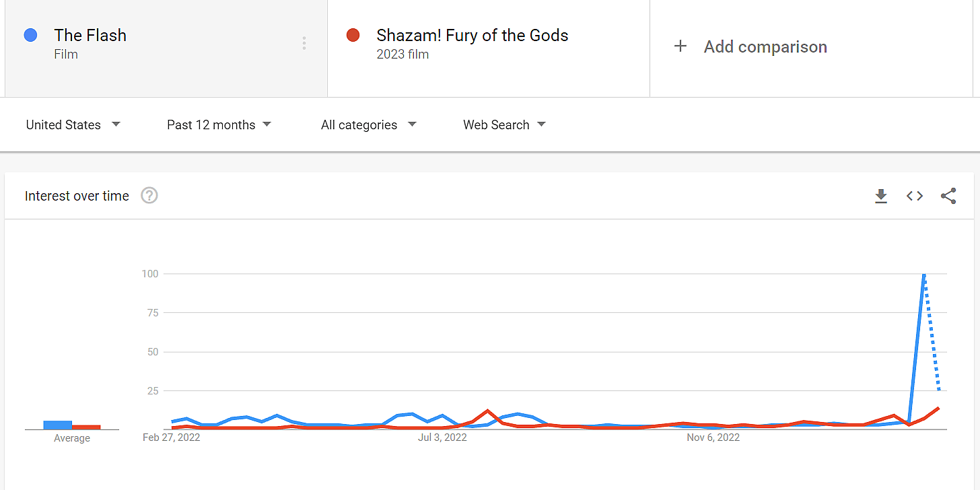Click the plus icon to add comparison
The width and height of the screenshot is (980, 490).
(x=680, y=46)
